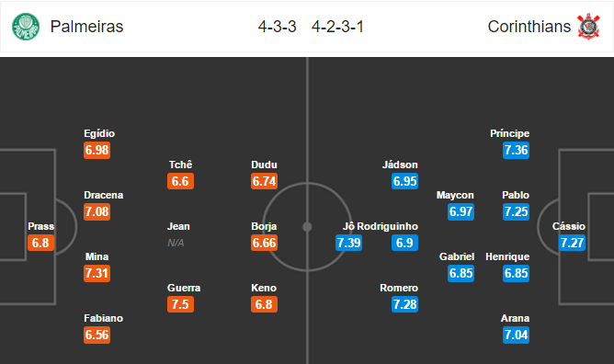Click the Palmeiras club crest icon
This screenshot has height=364, width=614.
point(26,27)
